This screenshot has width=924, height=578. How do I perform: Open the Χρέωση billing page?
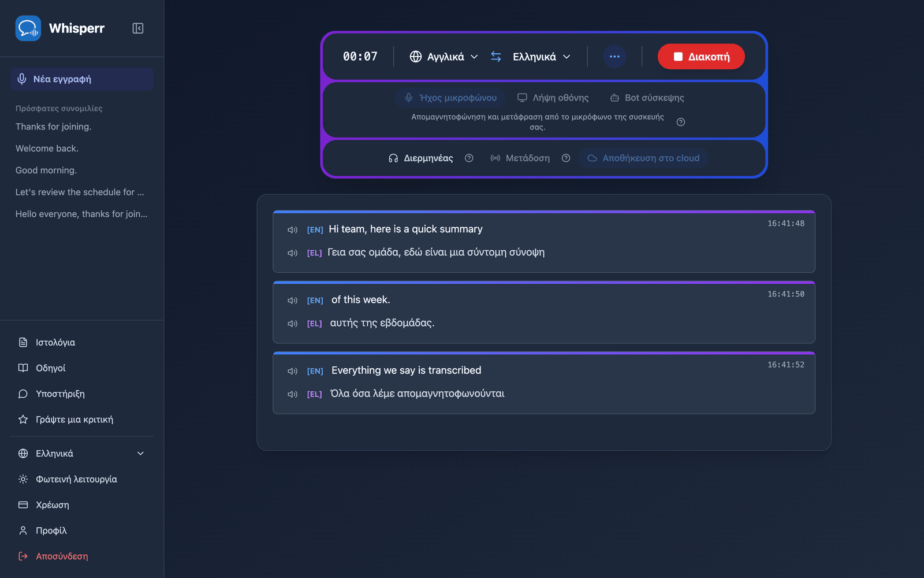[x=81, y=505]
